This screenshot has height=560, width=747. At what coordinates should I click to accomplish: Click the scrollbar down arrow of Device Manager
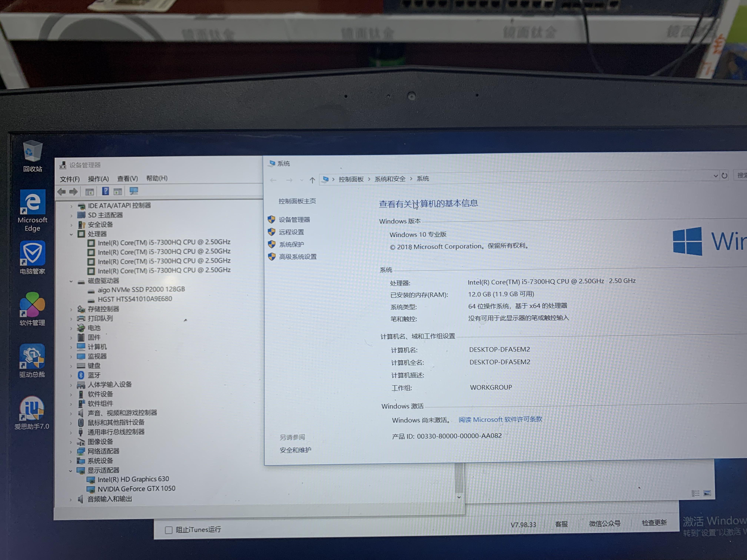(459, 497)
